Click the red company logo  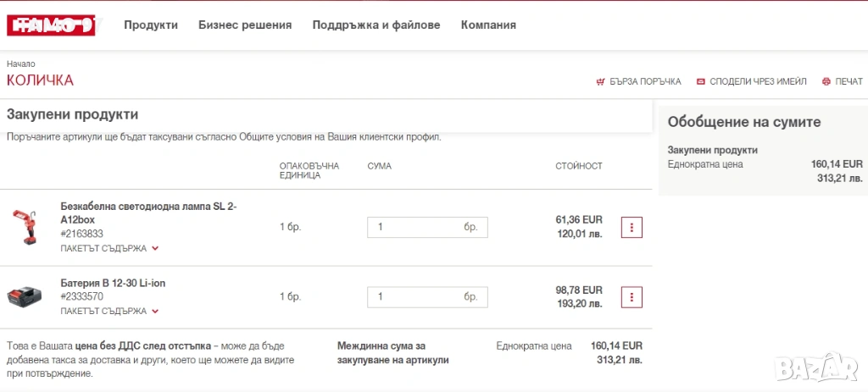pyautogui.click(x=50, y=25)
